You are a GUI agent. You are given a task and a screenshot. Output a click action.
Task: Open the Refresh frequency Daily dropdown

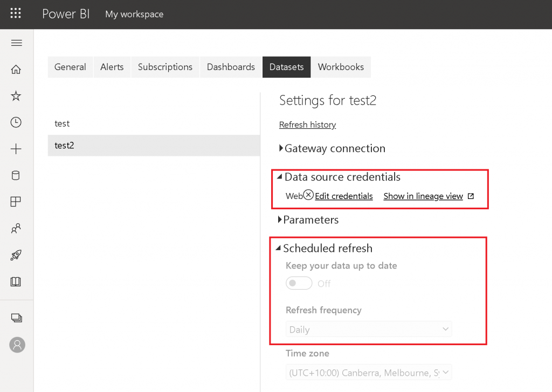[x=369, y=329]
